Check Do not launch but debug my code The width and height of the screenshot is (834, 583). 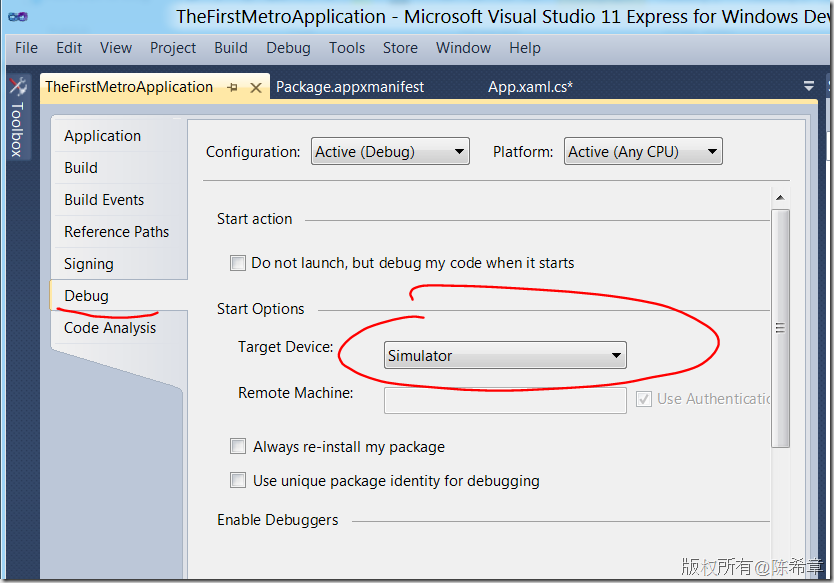[x=238, y=263]
